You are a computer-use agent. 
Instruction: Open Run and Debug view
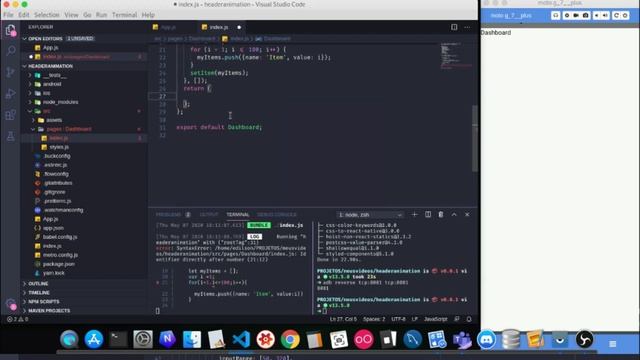pyautogui.click(x=11, y=93)
